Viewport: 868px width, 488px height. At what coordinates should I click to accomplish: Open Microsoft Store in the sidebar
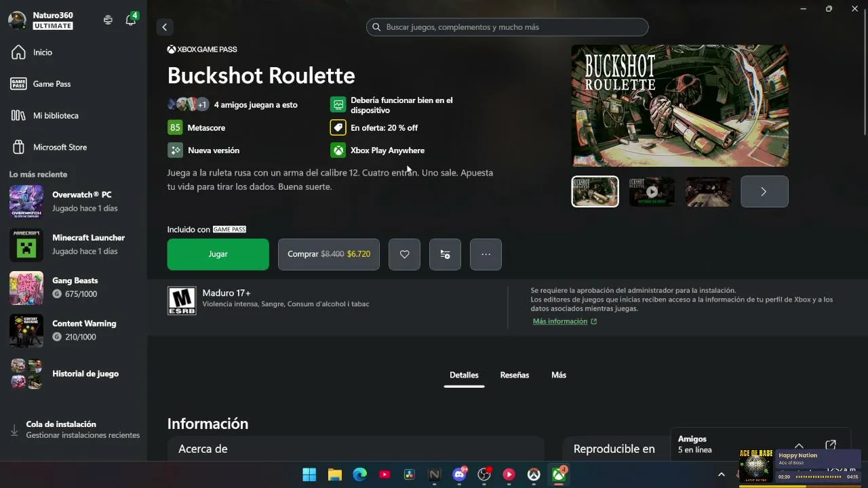73,147
